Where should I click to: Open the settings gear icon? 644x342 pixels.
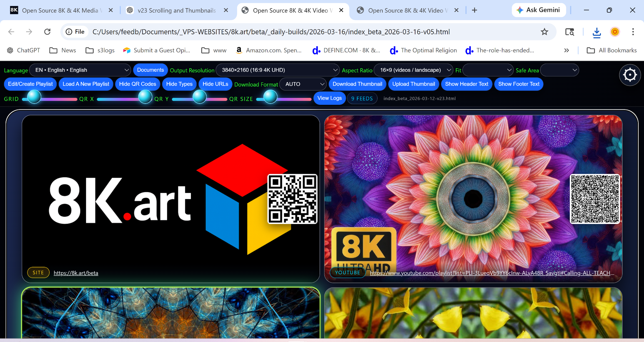pyautogui.click(x=630, y=75)
